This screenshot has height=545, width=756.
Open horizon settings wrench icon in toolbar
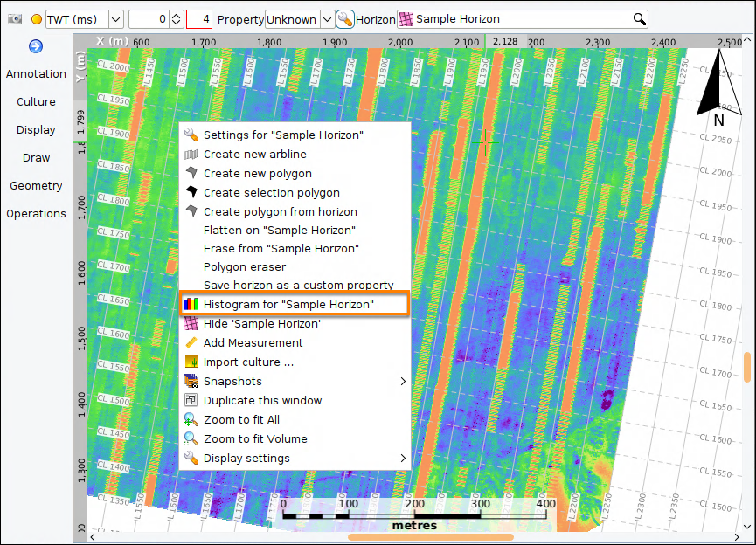[x=344, y=19]
